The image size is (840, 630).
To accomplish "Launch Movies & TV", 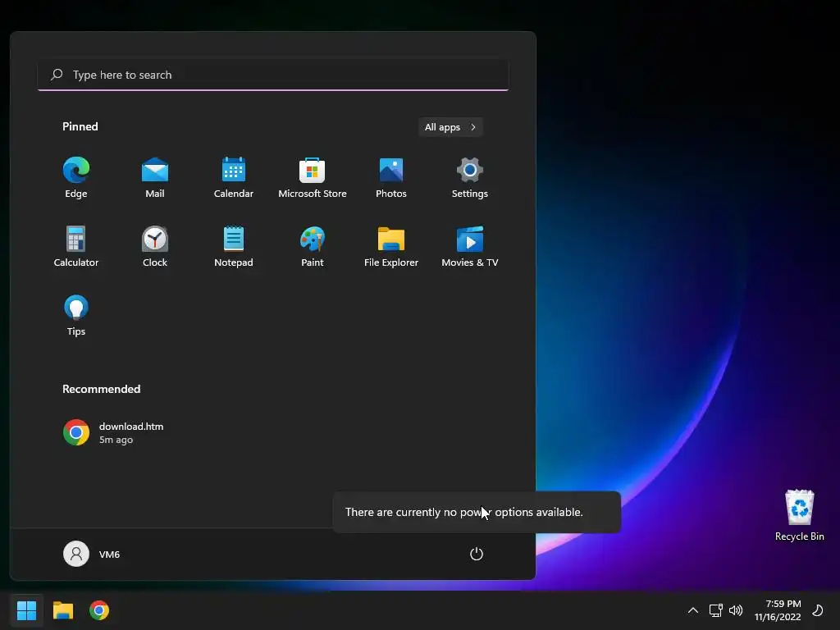I will [470, 247].
